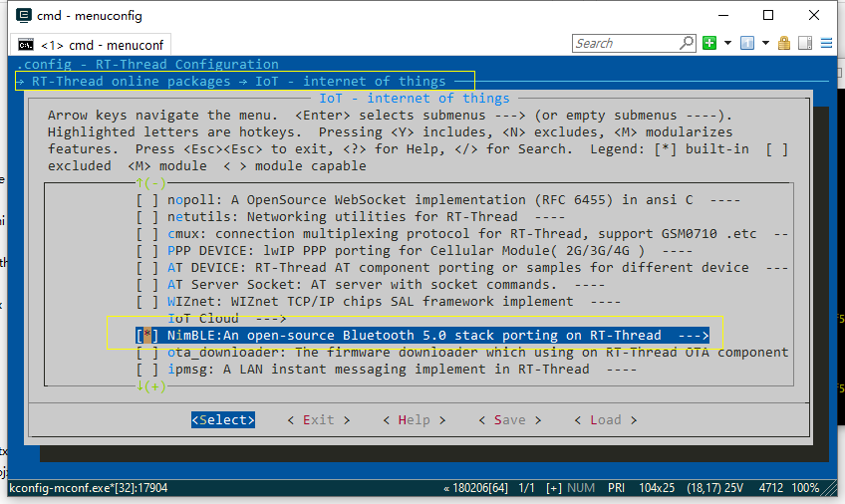Enable the nopoll WebSocket package checkbox
The height and width of the screenshot is (504, 845).
pos(147,200)
